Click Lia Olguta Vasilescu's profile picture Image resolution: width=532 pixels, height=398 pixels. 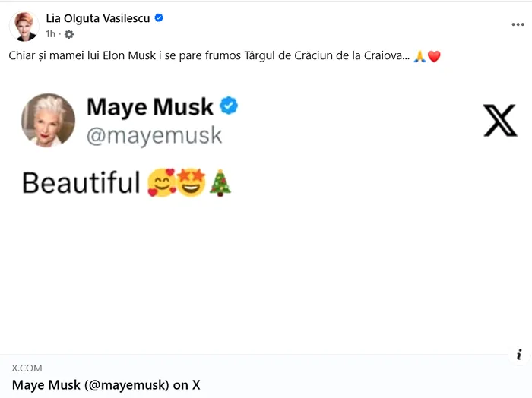[x=24, y=26]
